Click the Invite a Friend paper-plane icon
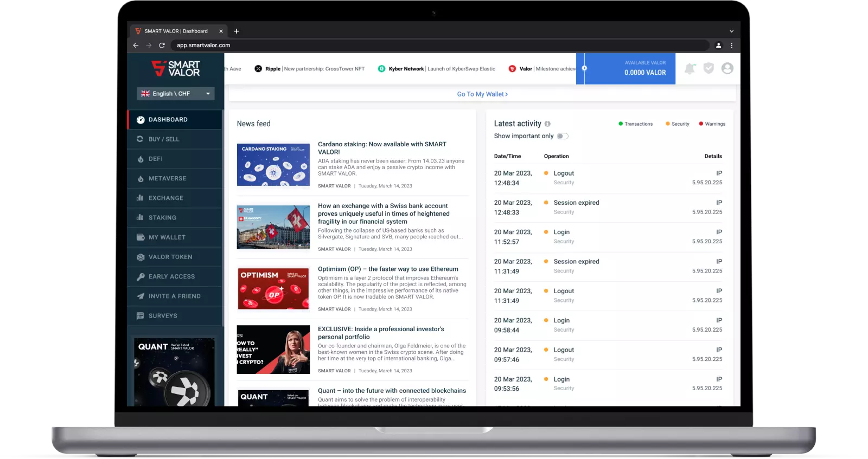Screen dimensions: 868x459 [141, 296]
